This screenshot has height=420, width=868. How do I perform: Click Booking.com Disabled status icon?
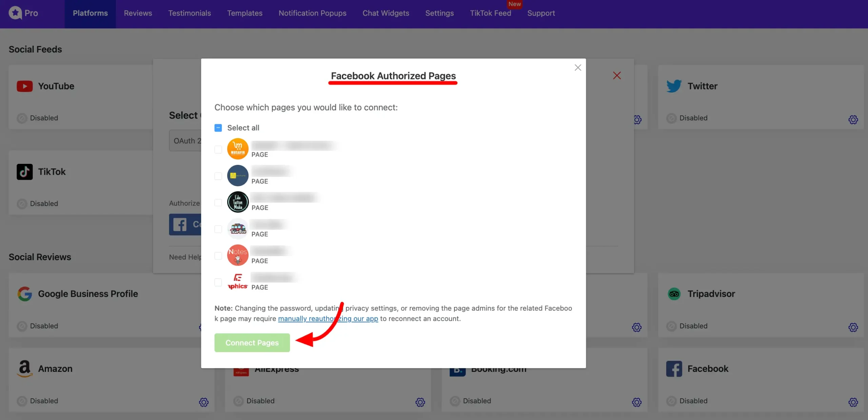(455, 401)
